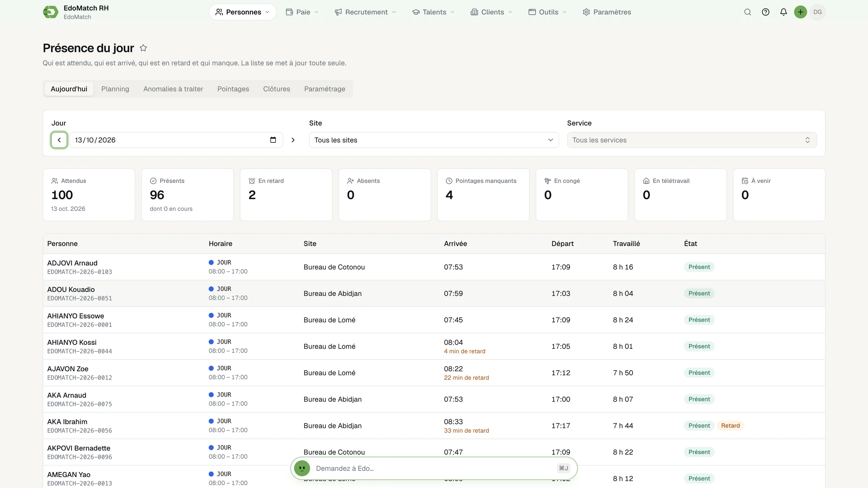The width and height of the screenshot is (868, 488).
Task: Expand the Clients menu
Action: 491,12
